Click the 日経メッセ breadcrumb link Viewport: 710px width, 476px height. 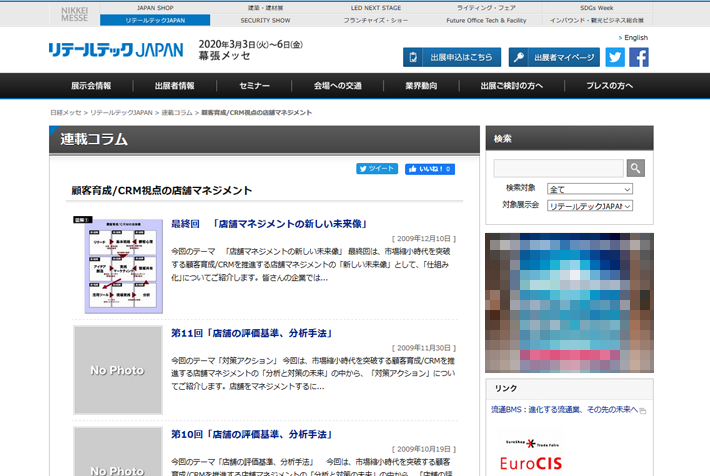point(66,113)
